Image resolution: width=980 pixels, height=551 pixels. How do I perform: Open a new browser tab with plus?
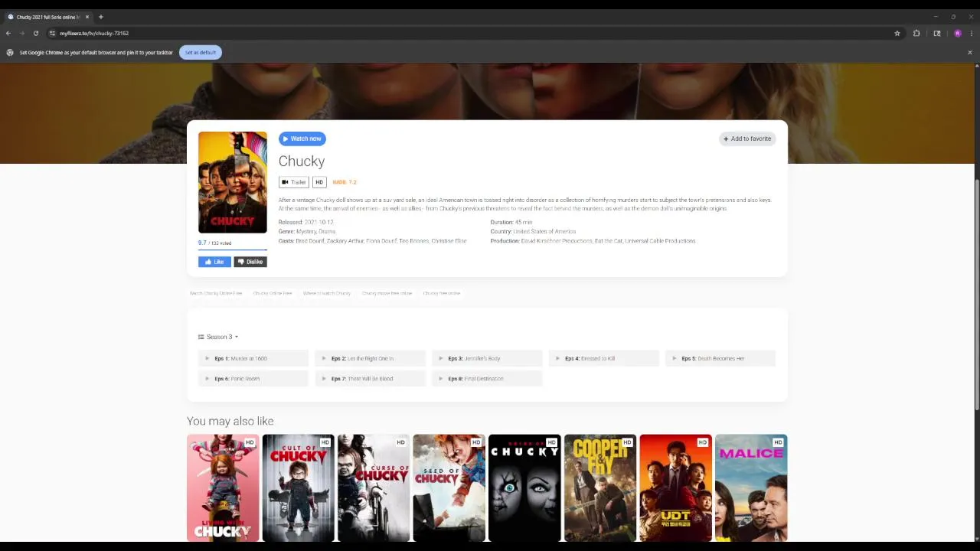(x=100, y=17)
